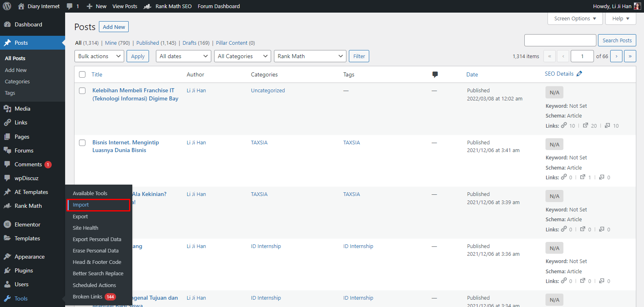Click the pencil icon beside SEO Details
Screen dimensions: 644x307
point(579,74)
